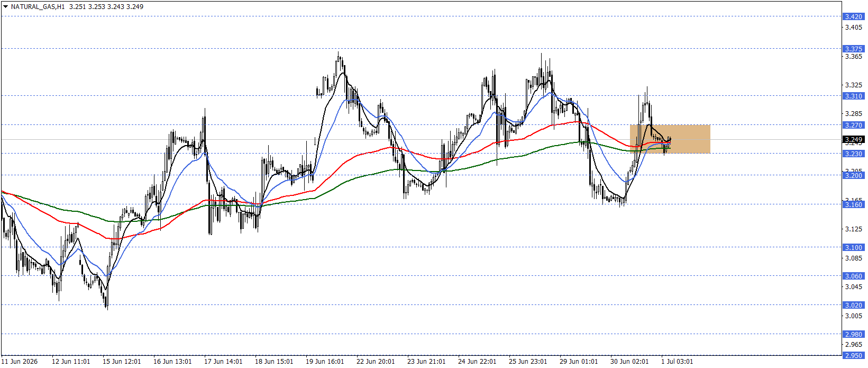Click the 2.965 value on price axis
Screen dimensions: 868x368
[x=853, y=345]
